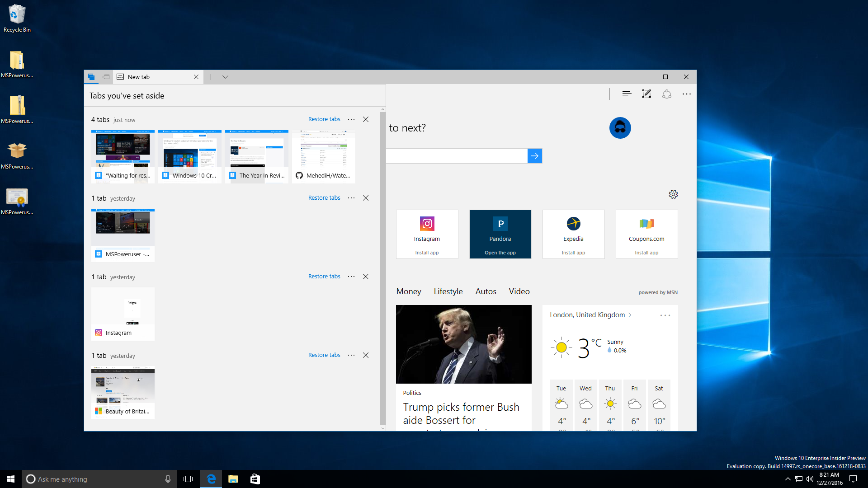Open the Politics category link

[x=412, y=393]
